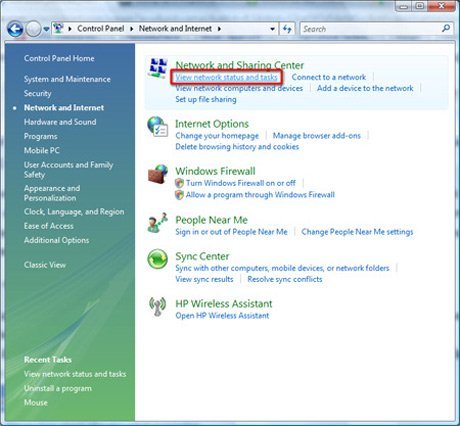Click the green Sync Center icon
The image size is (460, 426).
pos(157,259)
